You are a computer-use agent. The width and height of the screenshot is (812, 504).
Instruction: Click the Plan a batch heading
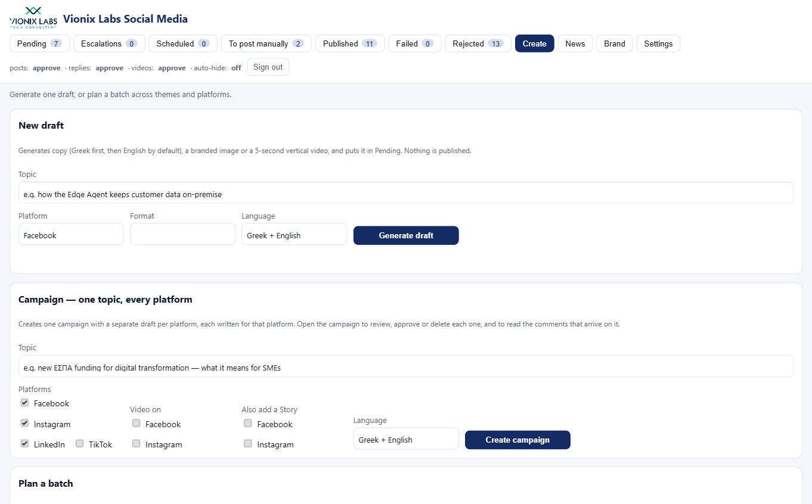tap(46, 483)
